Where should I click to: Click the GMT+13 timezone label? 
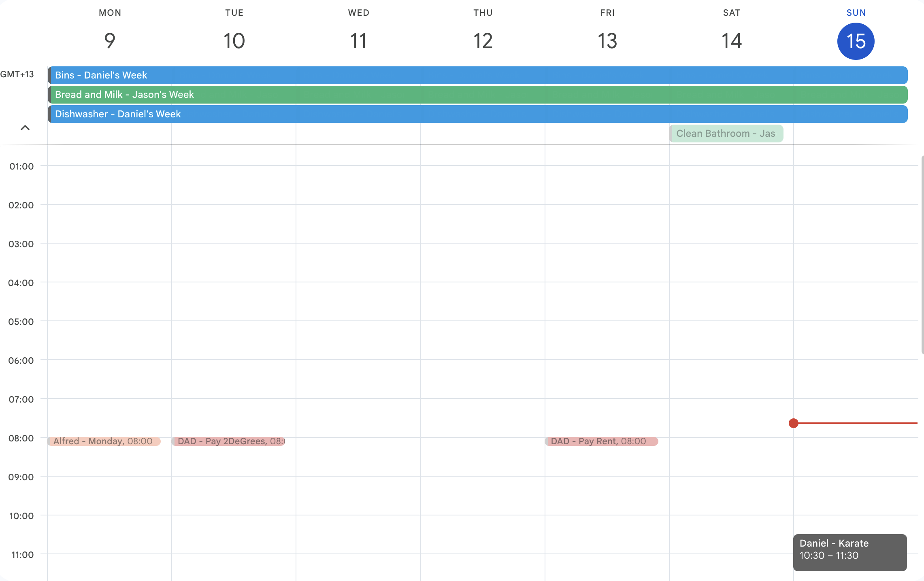tap(17, 74)
